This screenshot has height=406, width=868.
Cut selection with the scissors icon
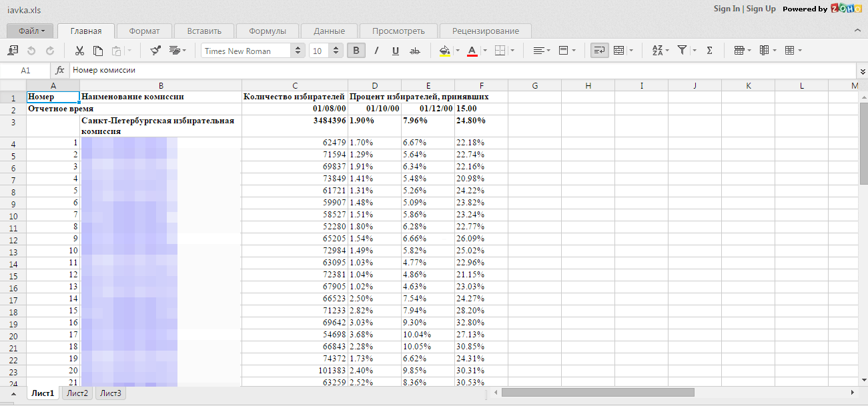(x=79, y=51)
